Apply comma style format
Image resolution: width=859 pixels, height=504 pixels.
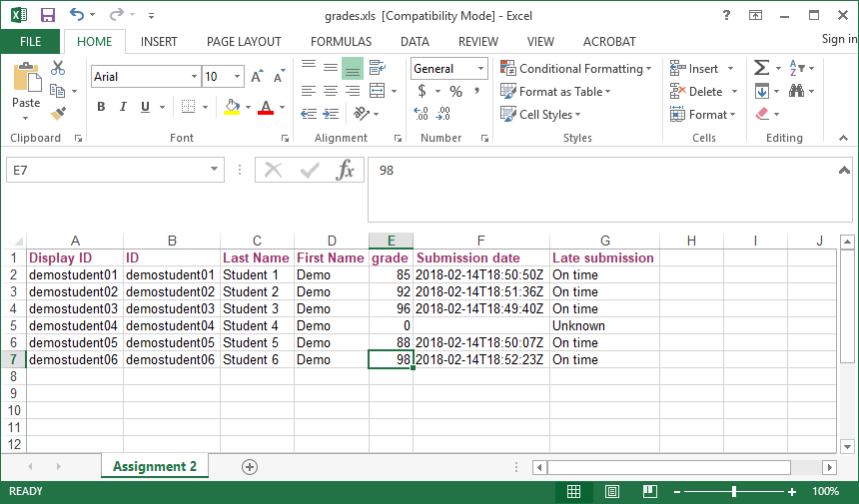coord(477,90)
